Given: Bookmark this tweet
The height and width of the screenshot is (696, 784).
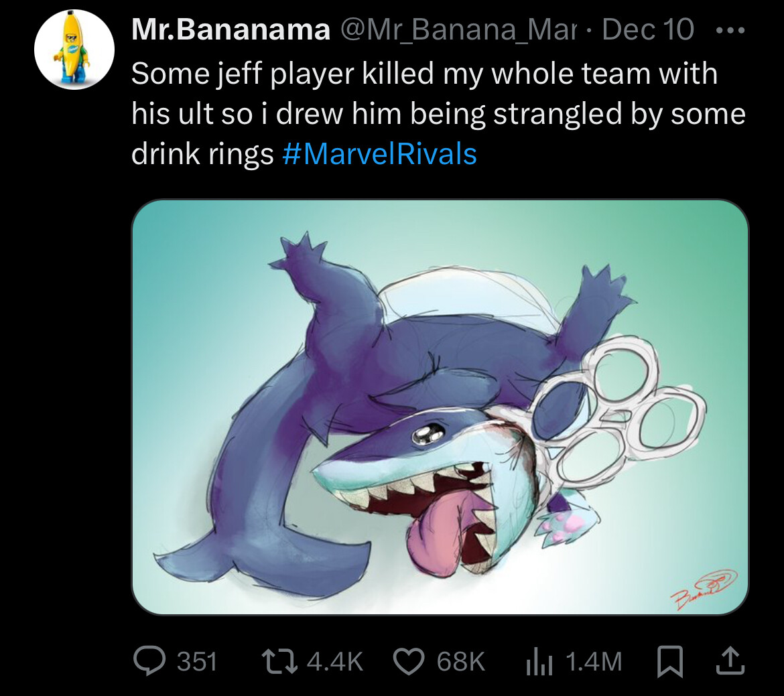Looking at the screenshot, I should point(669,661).
